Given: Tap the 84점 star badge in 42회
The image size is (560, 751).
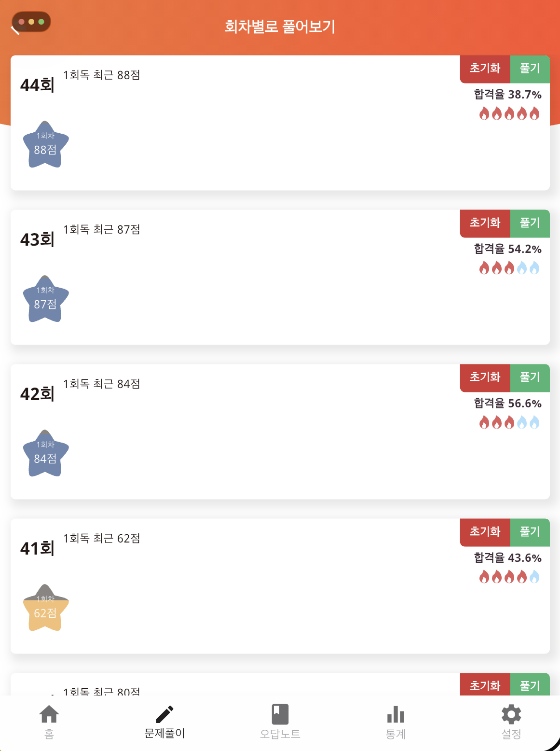Looking at the screenshot, I should pyautogui.click(x=46, y=453).
